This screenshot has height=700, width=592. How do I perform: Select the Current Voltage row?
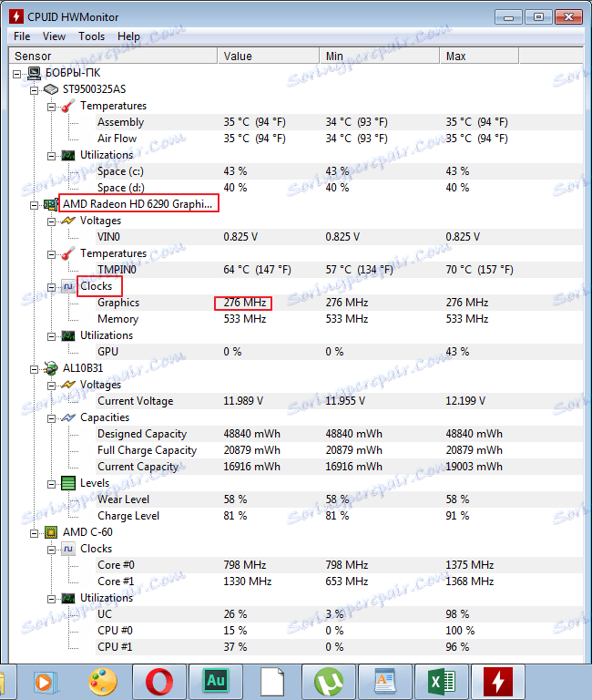coord(339,401)
